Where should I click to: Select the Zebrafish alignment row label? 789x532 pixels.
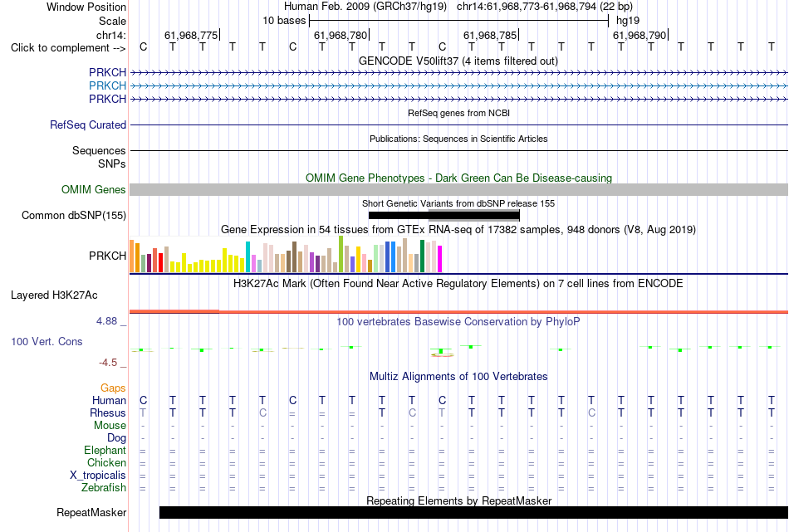104,488
